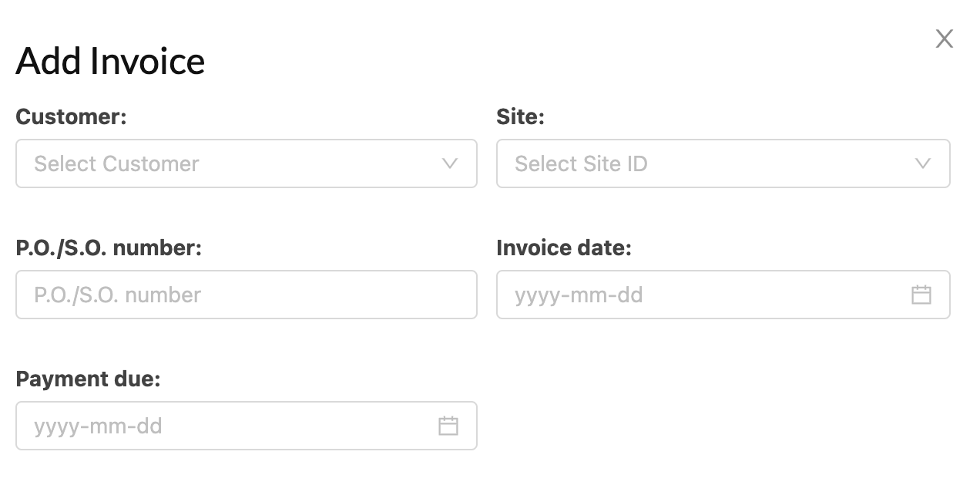
Task: Click the chevron arrow in Customer field
Action: click(x=450, y=163)
